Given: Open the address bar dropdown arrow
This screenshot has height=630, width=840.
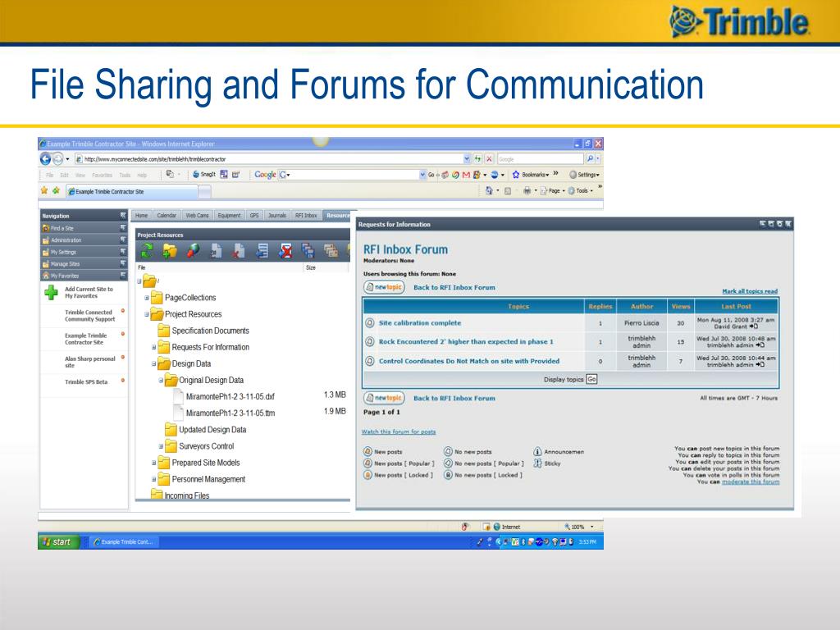Looking at the screenshot, I should tap(467, 158).
